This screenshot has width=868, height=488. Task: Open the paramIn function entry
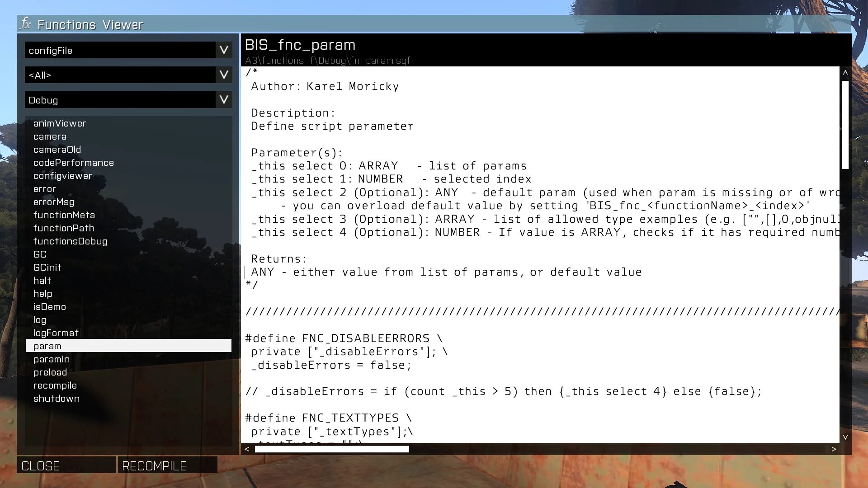(51, 359)
